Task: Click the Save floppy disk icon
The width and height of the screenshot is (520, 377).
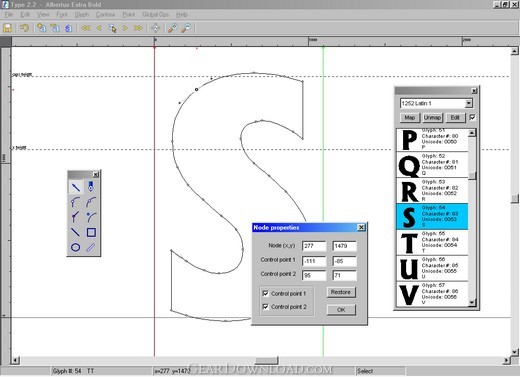Action: point(8,28)
